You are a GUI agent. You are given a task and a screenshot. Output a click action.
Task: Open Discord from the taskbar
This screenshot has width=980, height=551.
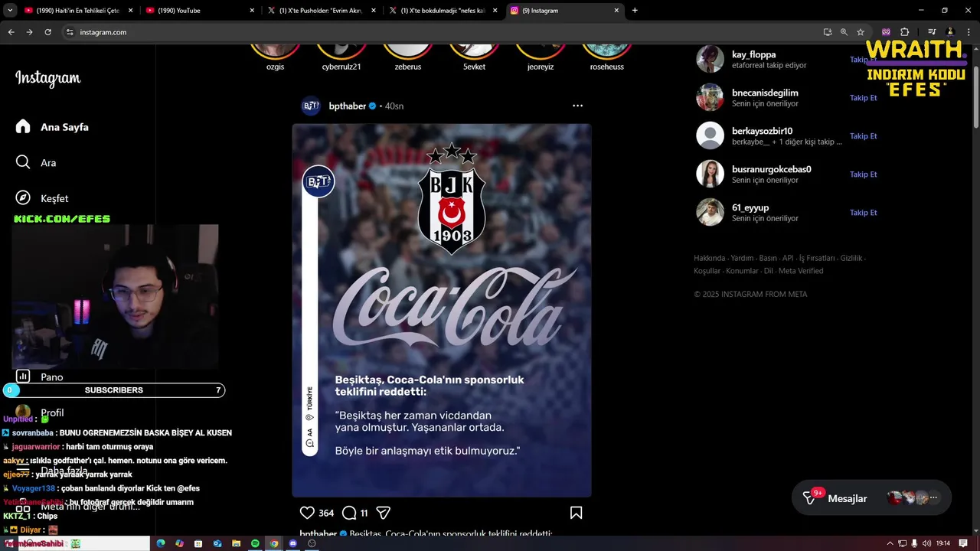(292, 543)
